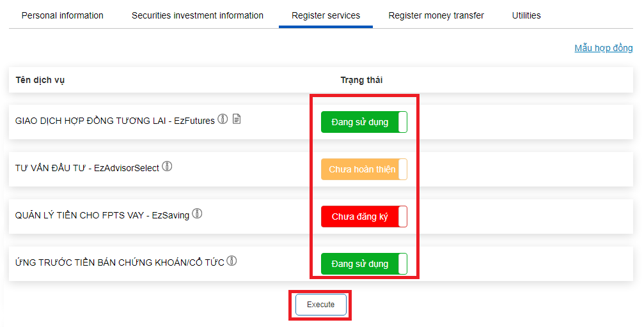Open the Utilities tab
This screenshot has width=644, height=327.
[526, 15]
